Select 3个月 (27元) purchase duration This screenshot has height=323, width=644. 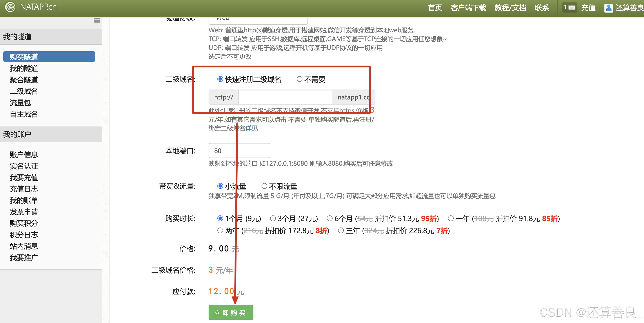273,218
